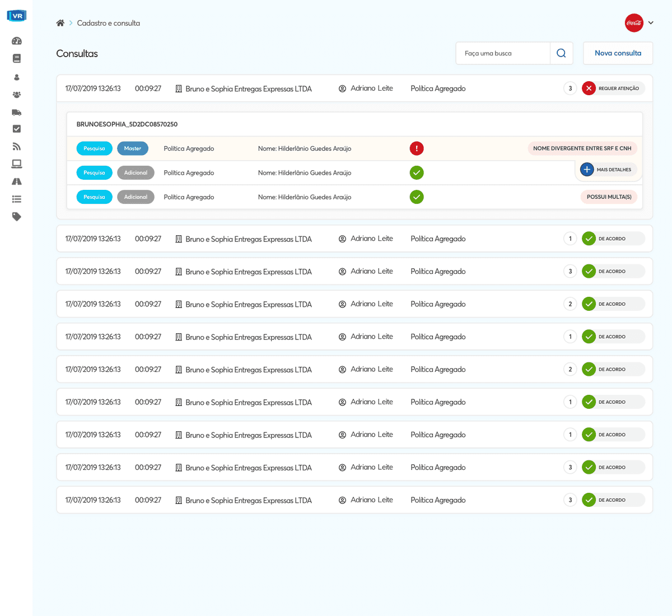Open the road icon in sidebar

pyautogui.click(x=16, y=181)
